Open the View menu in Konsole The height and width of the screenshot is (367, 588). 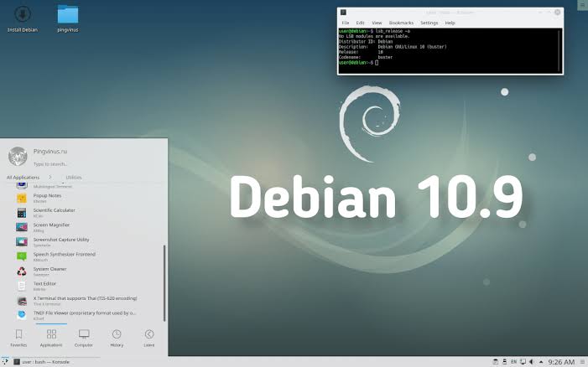[x=377, y=23]
